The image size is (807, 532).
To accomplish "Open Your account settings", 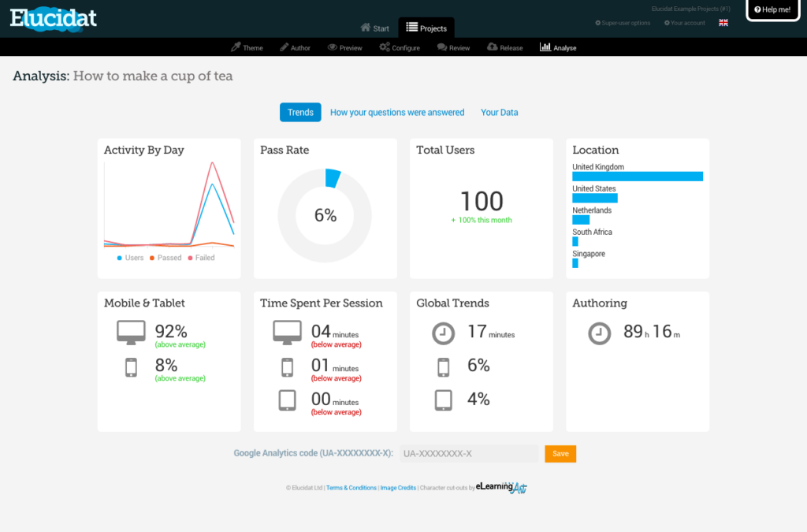I will [x=685, y=23].
